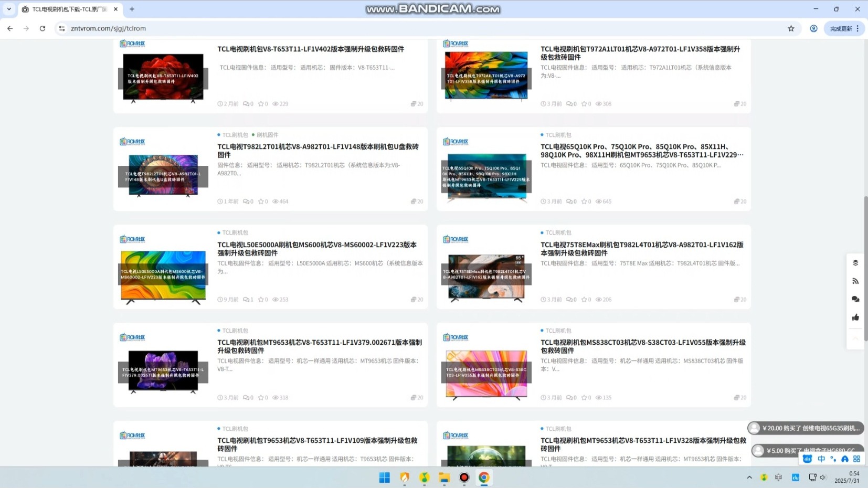
Task: Open Bandicam recorder from the taskbar
Action: point(464,478)
